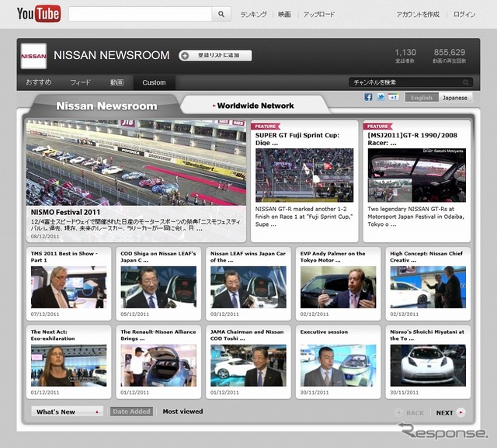Click in the YouTube search field

(x=140, y=14)
